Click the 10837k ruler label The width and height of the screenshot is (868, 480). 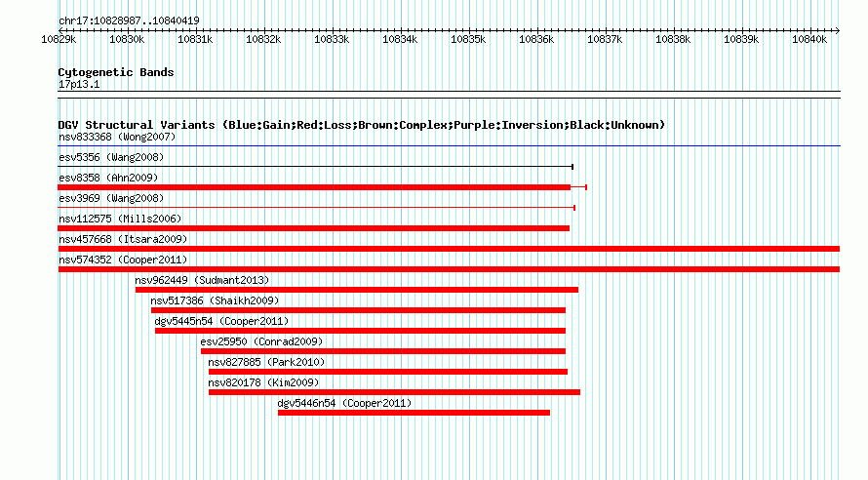[605, 39]
